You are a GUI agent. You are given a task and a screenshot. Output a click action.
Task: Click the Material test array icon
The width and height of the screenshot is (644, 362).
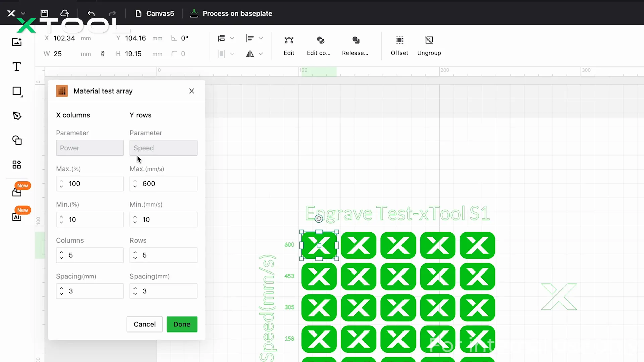click(62, 91)
